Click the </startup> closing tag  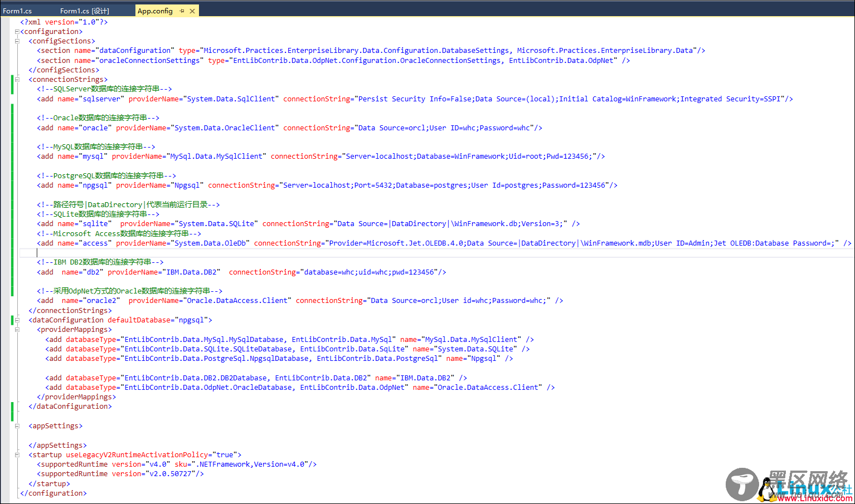[49, 484]
